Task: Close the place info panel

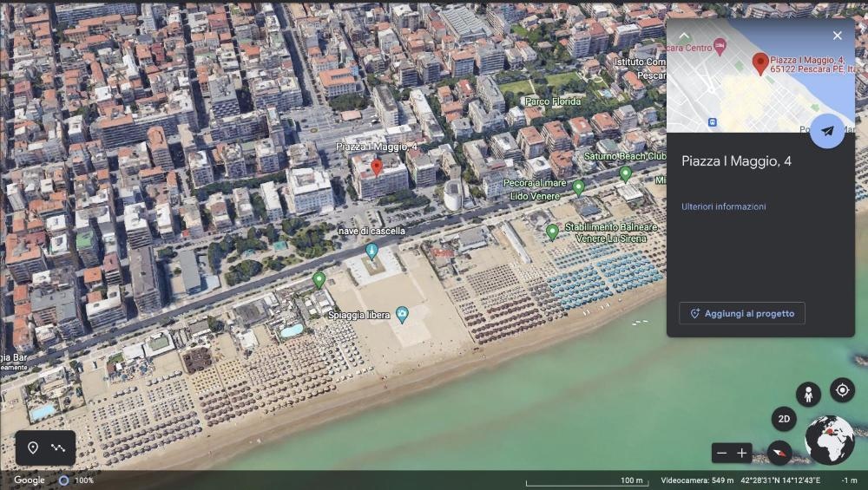Action: click(837, 36)
